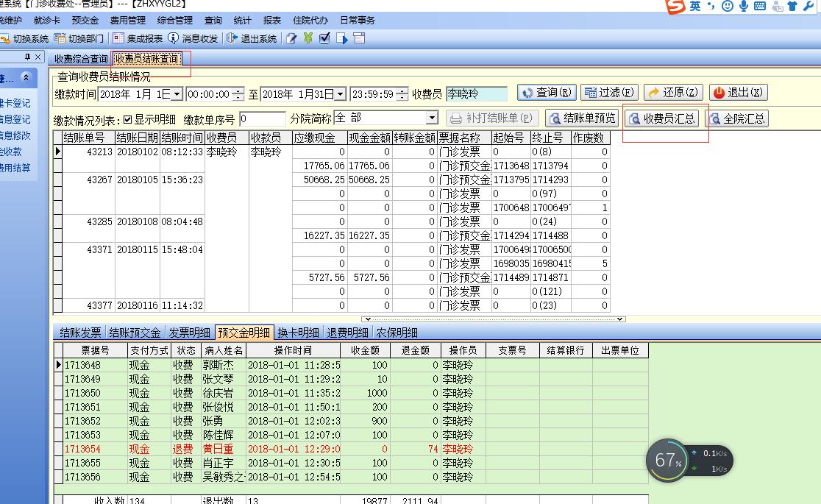Switch to 发票明细 detail tab
The image size is (821, 504).
pos(190,332)
